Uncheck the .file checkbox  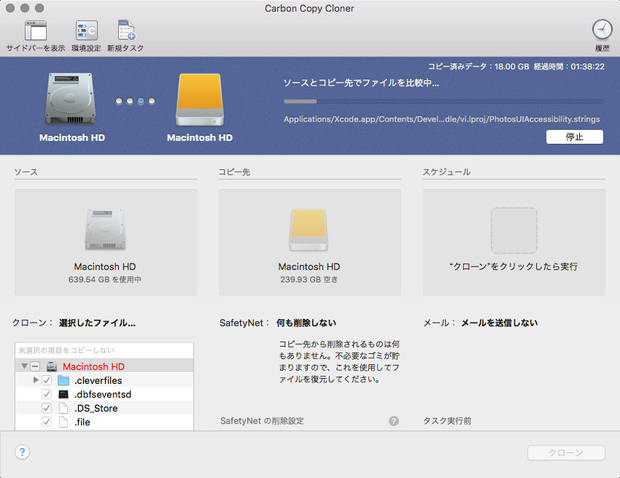pos(47,422)
